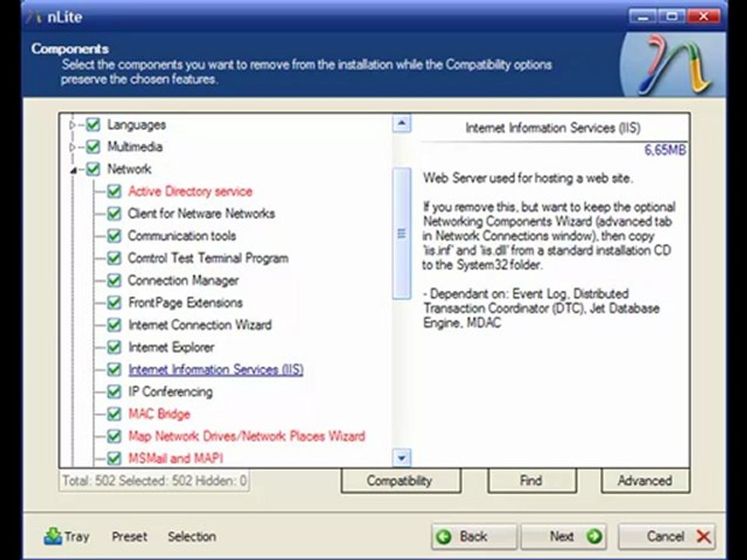This screenshot has height=560, width=747.
Task: Select the MSMail and MAPI label
Action: [176, 458]
